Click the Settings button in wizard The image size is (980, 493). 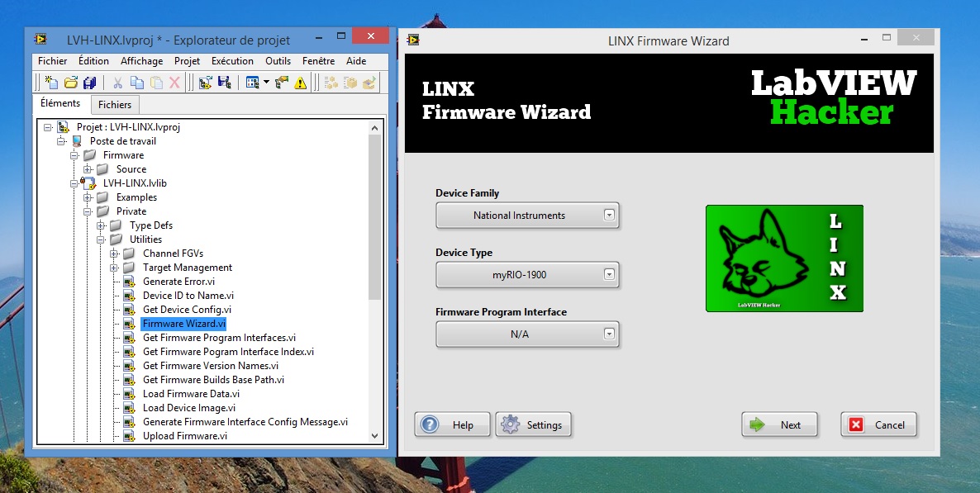pyautogui.click(x=533, y=425)
